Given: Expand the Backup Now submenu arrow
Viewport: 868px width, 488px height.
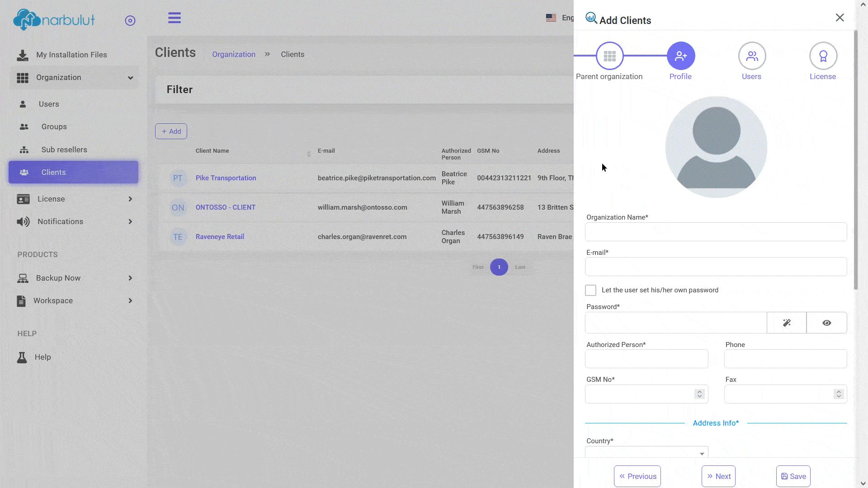Looking at the screenshot, I should 130,278.
